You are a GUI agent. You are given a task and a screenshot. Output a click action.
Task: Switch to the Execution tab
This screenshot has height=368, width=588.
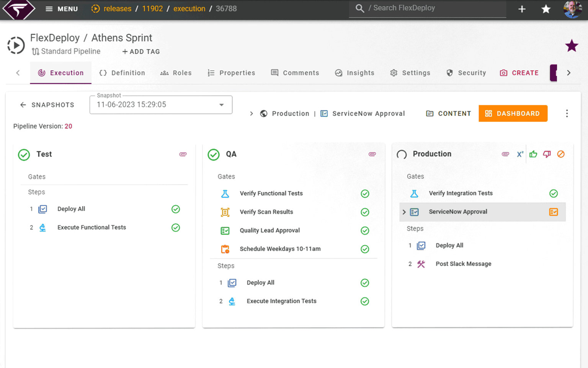click(x=61, y=73)
